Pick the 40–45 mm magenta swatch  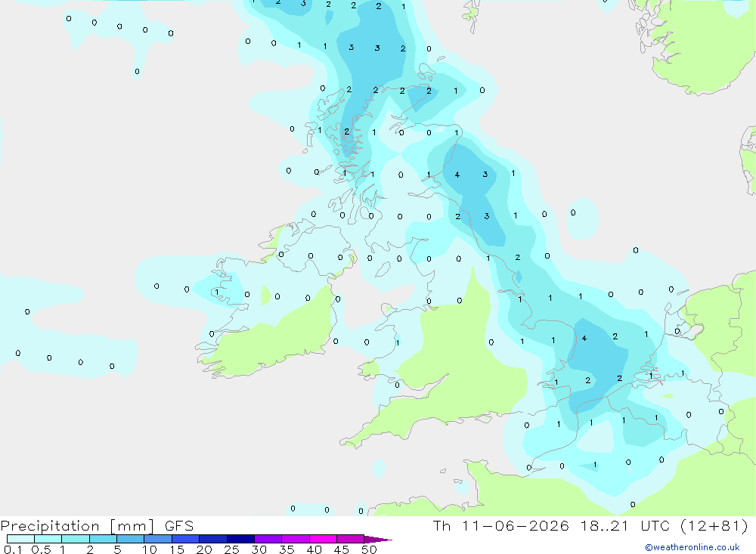coord(323,539)
